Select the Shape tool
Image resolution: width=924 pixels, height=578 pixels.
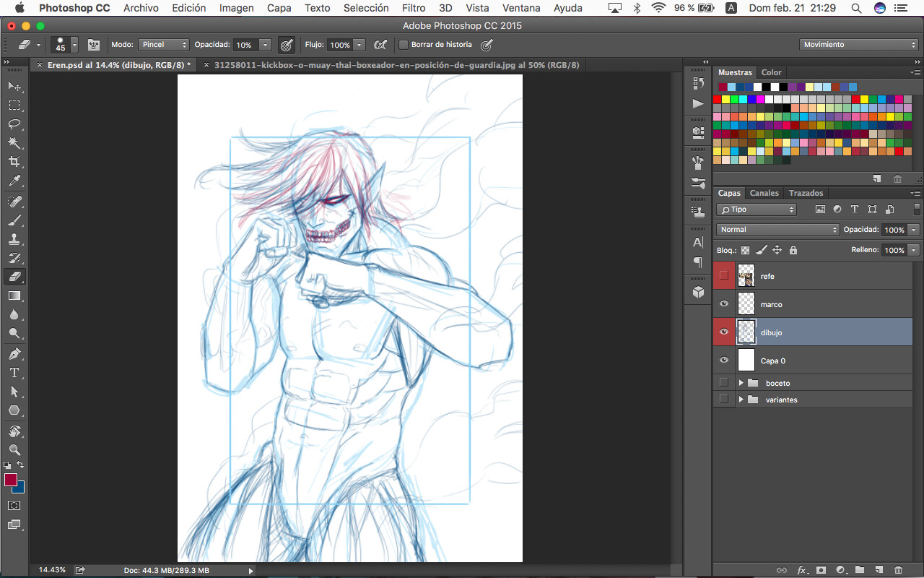point(14,410)
